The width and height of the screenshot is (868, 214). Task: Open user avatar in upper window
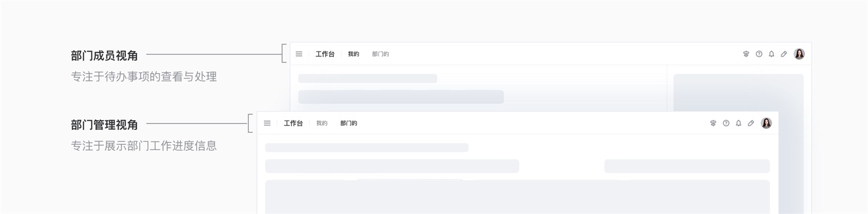[x=799, y=54]
